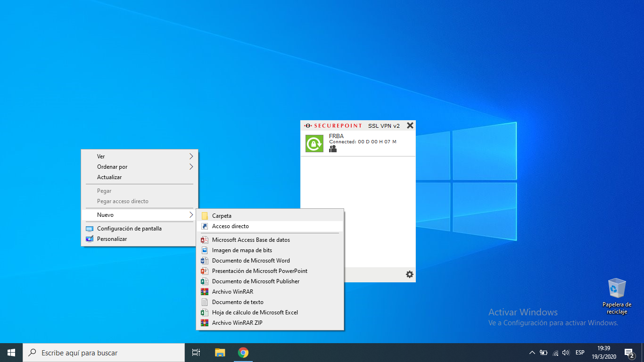The width and height of the screenshot is (644, 362).
Task: Expand the Nuevo submenu entry
Action: (140, 215)
